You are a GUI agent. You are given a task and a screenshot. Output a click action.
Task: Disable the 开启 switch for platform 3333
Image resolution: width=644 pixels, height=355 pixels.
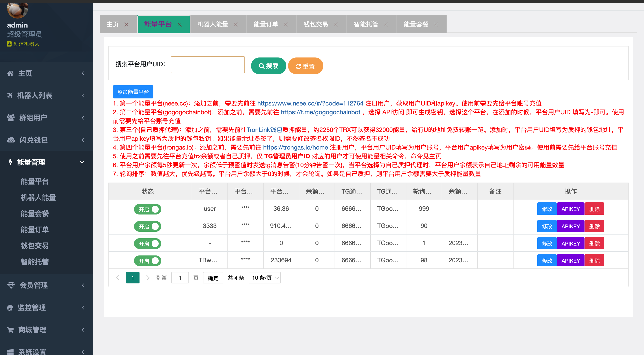[x=147, y=226]
